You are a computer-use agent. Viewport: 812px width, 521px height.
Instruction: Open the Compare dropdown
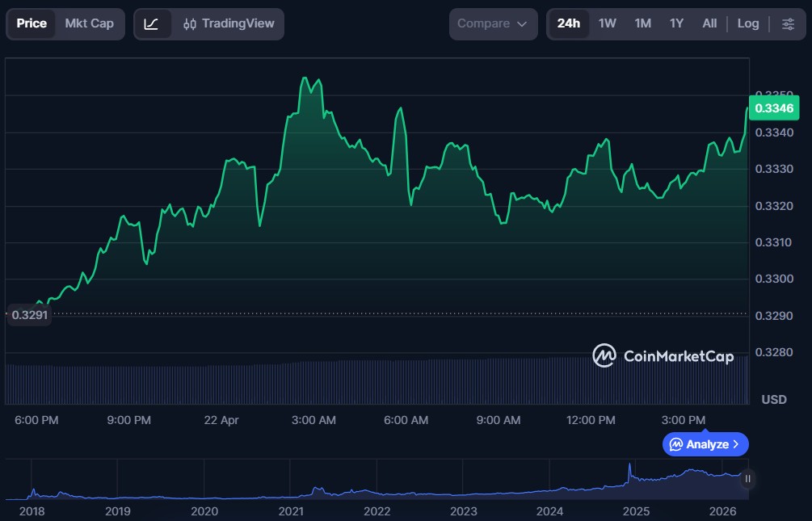click(493, 23)
